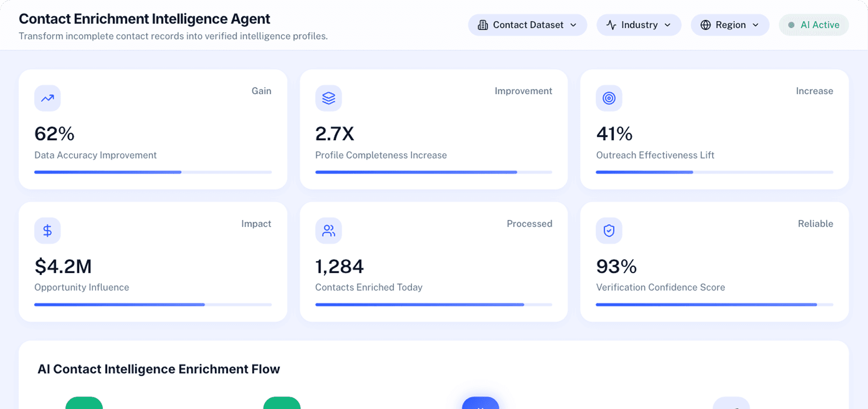Click the $4.2M value
Screen dimensions: 868x409
pos(63,267)
